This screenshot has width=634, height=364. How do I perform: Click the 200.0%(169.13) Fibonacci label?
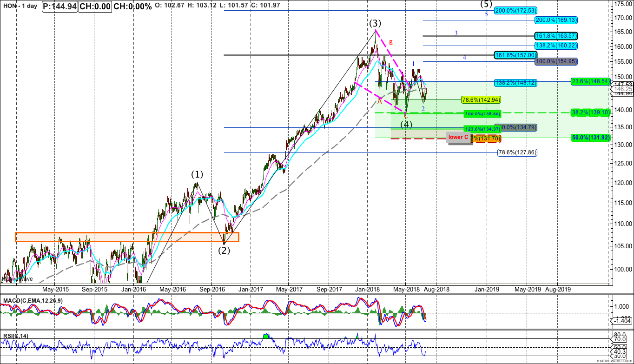(556, 20)
